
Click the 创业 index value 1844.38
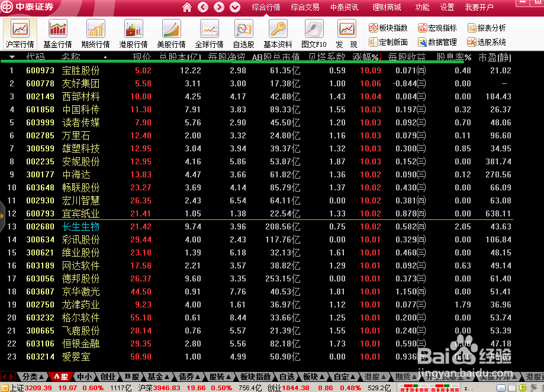click(295, 388)
